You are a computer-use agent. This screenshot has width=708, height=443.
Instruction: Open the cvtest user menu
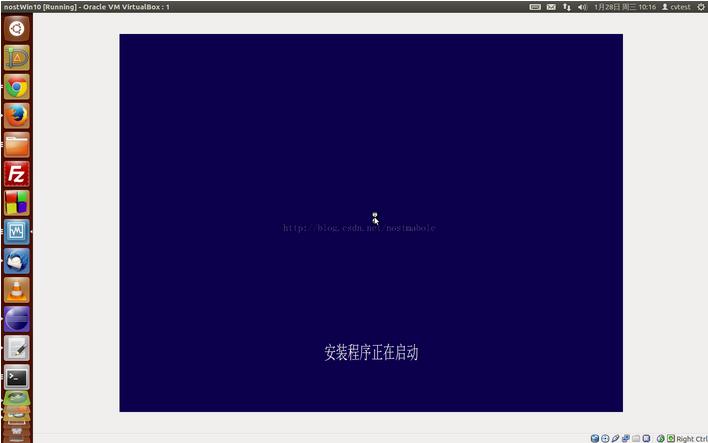pyautogui.click(x=676, y=7)
